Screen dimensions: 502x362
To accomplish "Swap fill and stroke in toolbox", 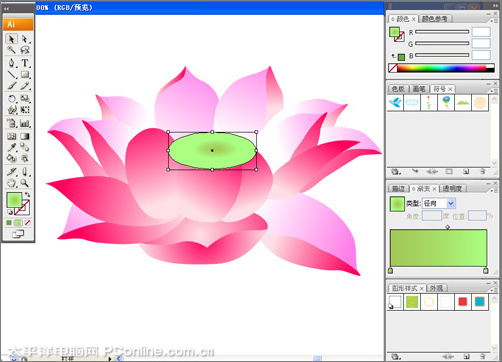I will pyautogui.click(x=27, y=195).
